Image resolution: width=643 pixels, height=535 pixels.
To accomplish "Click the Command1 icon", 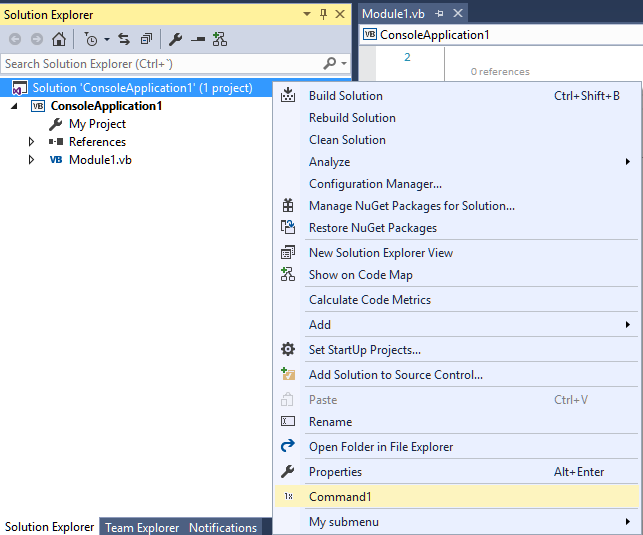I will click(x=288, y=496).
